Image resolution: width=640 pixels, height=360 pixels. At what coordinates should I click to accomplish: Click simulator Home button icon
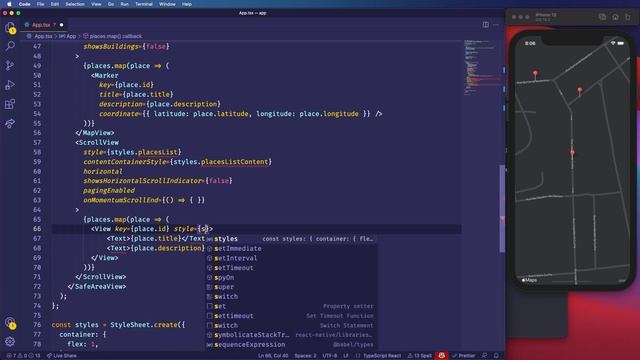pyautogui.click(x=616, y=17)
